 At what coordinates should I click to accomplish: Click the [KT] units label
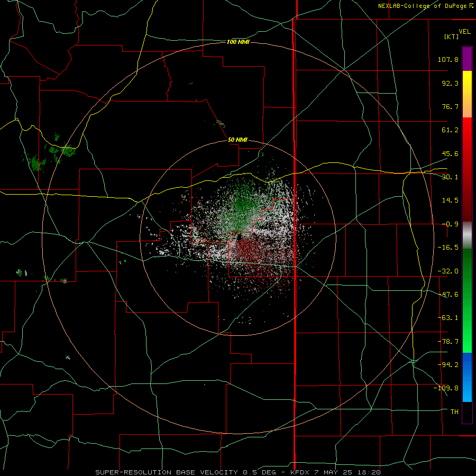(452, 36)
